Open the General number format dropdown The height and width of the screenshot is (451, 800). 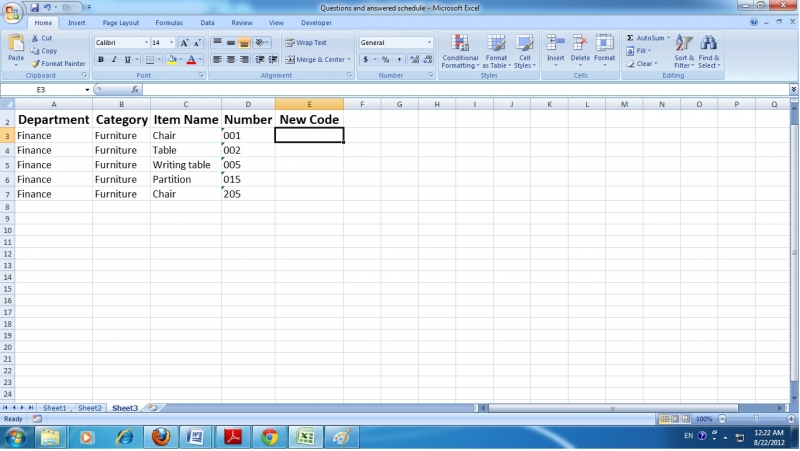(430, 43)
